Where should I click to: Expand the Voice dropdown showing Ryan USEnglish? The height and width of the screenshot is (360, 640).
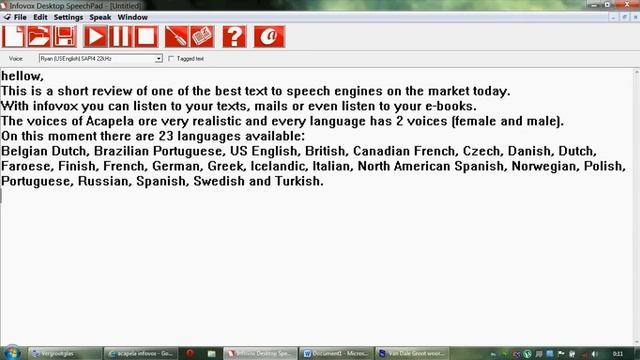point(158,59)
